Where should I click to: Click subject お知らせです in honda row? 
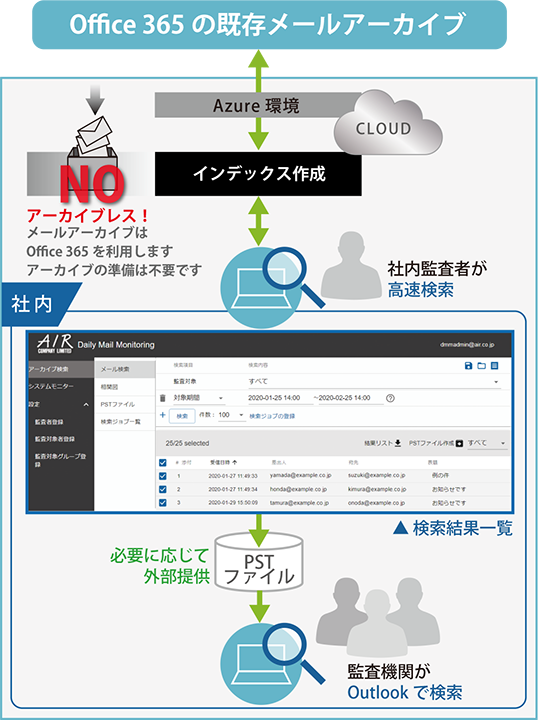448,489
